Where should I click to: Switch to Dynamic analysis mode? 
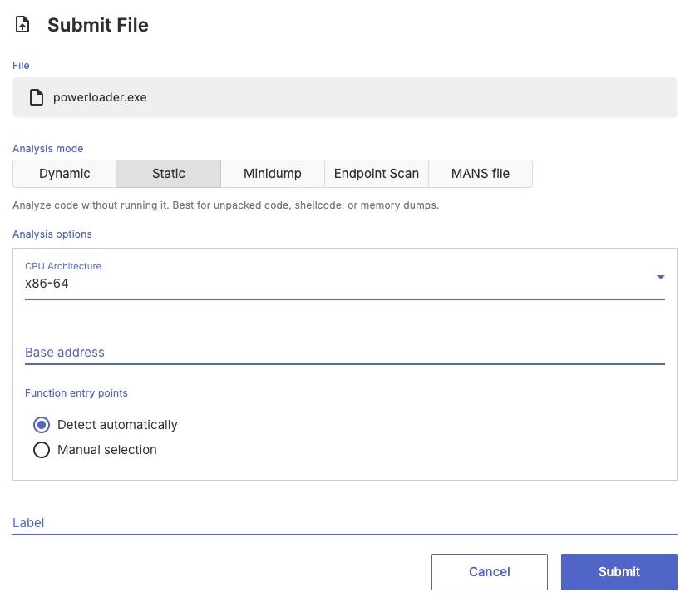pos(65,174)
